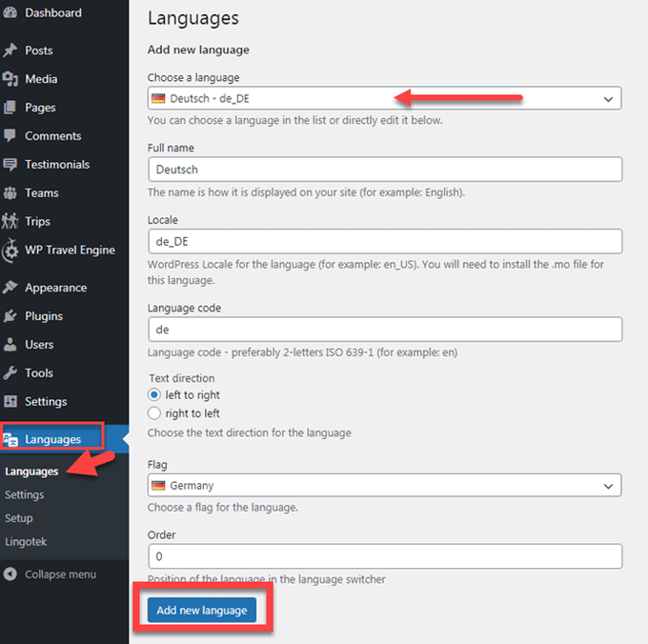Click the Collapse menu arrow icon
648x644 pixels.
coord(10,574)
